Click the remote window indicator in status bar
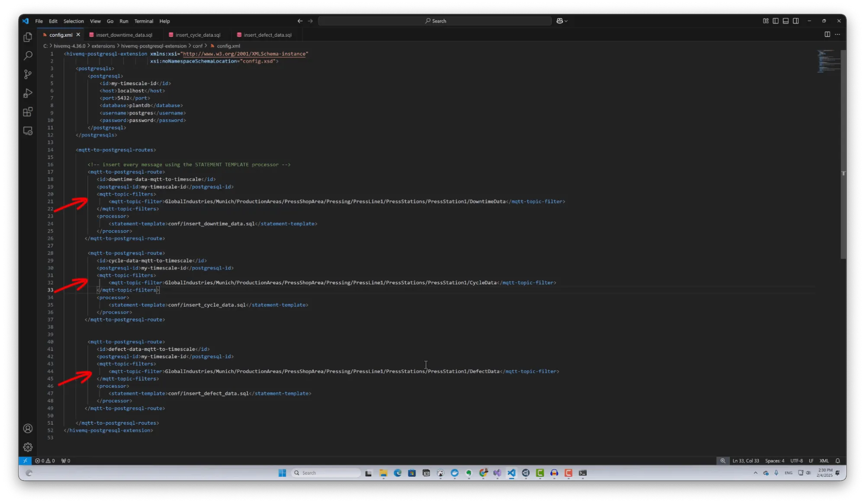 [25, 461]
